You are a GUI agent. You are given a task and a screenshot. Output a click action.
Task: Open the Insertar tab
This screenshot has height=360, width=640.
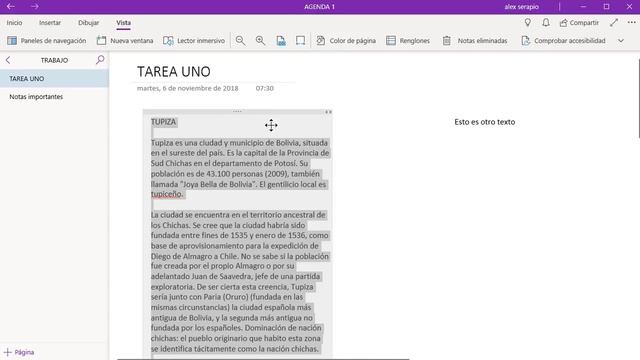(x=50, y=23)
